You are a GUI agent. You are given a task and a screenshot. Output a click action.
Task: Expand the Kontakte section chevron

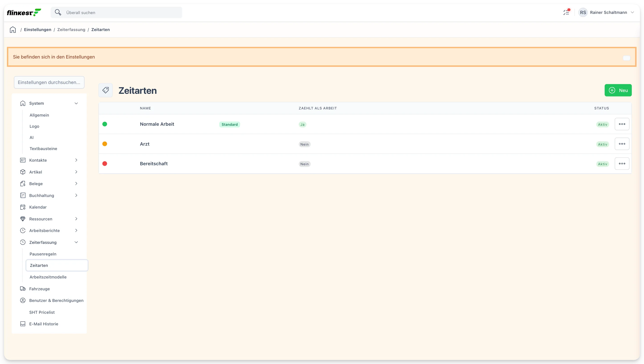(76, 160)
